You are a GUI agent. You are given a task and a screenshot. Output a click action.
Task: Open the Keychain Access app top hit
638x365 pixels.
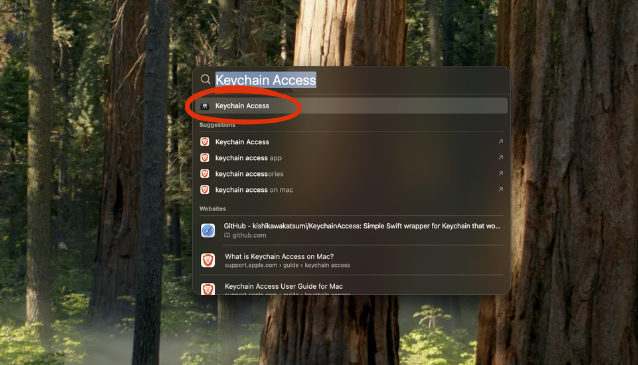[351, 106]
